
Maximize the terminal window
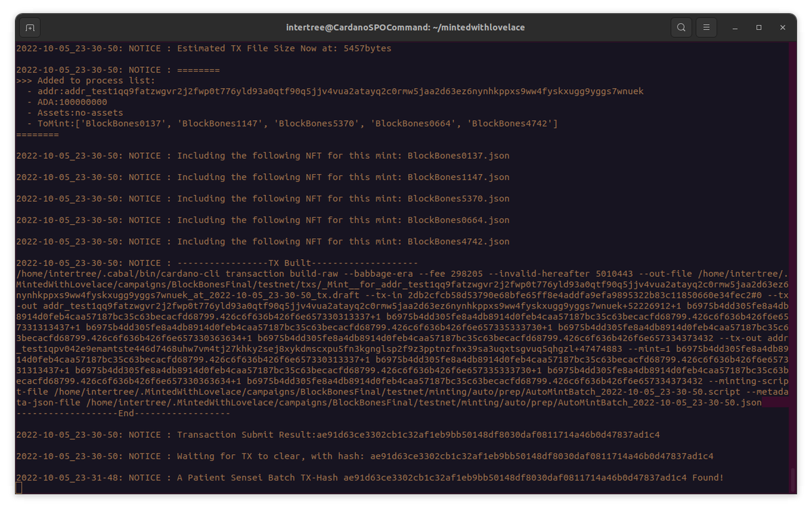pos(759,28)
